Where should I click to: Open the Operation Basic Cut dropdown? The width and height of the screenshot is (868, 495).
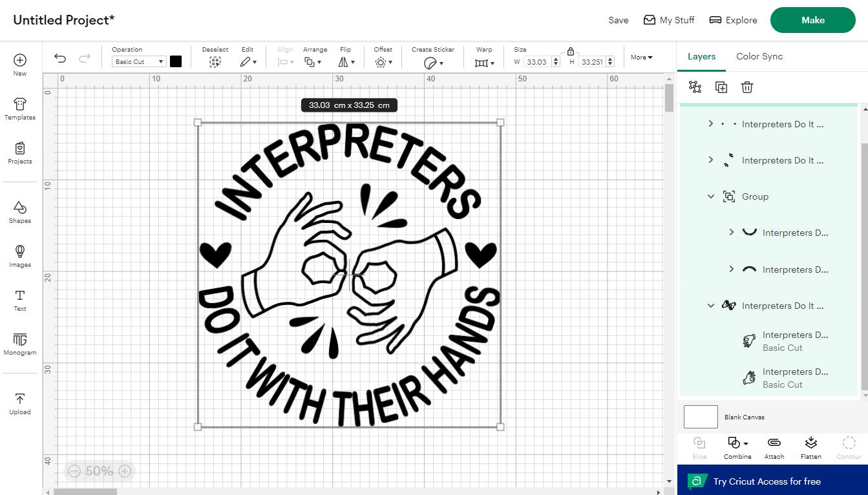tap(139, 62)
